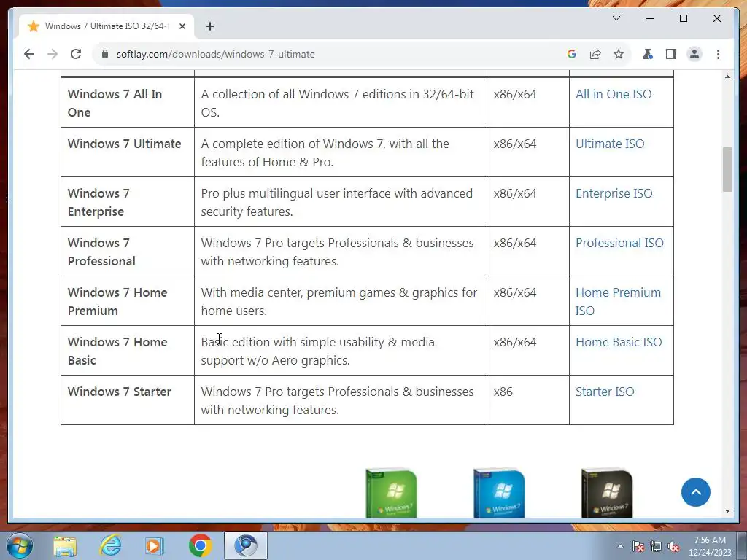Viewport: 747px width, 560px height.
Task: Download the All in One ISO
Action: (x=613, y=94)
